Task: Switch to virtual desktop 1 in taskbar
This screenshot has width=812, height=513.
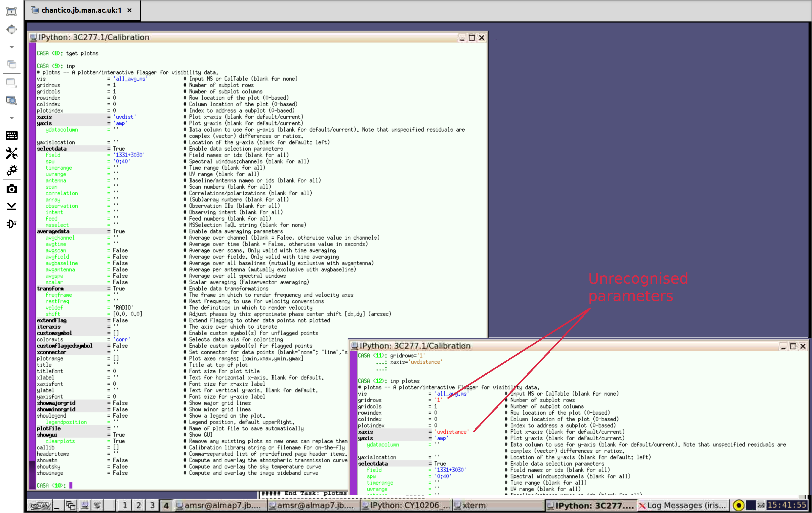Action: tap(125, 505)
